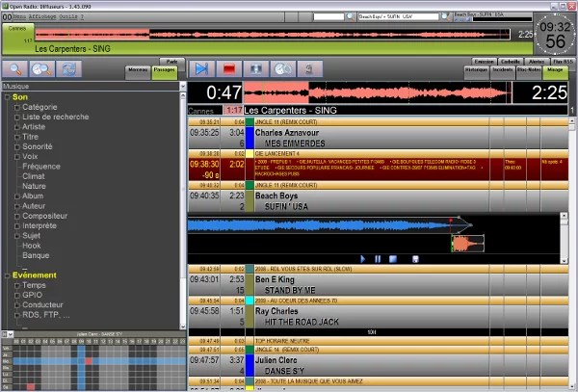This screenshot has width=578, height=392.
Task: Switch to the Historique tab
Action: [x=476, y=71]
